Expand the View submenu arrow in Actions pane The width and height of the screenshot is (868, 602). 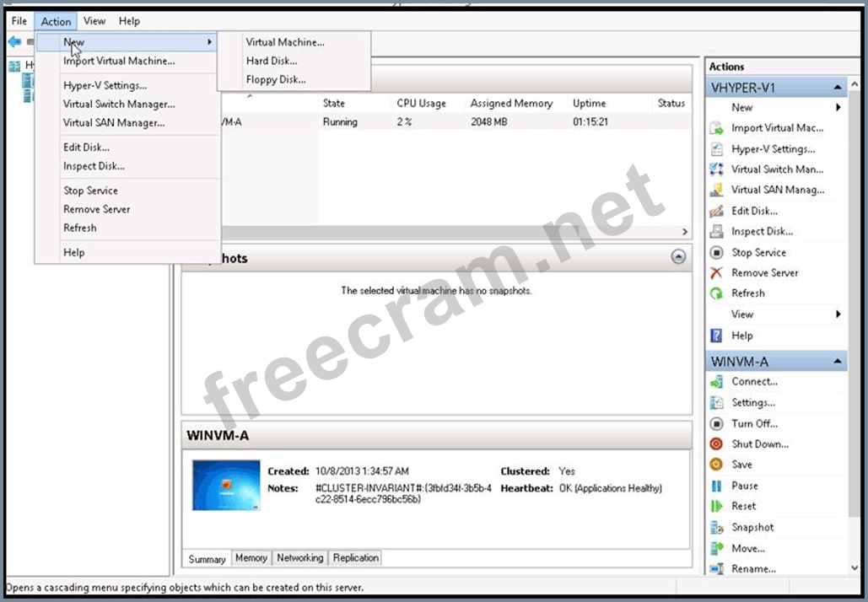point(838,314)
